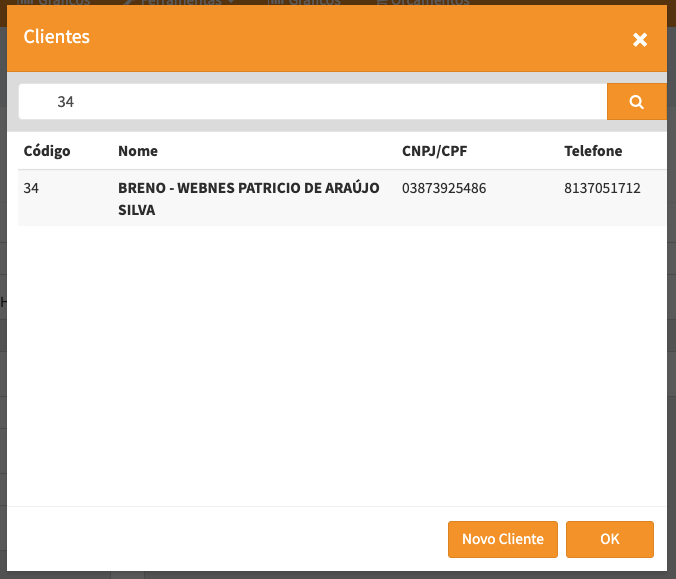
Task: Click the magnifying glass search button
Action: tap(636, 101)
